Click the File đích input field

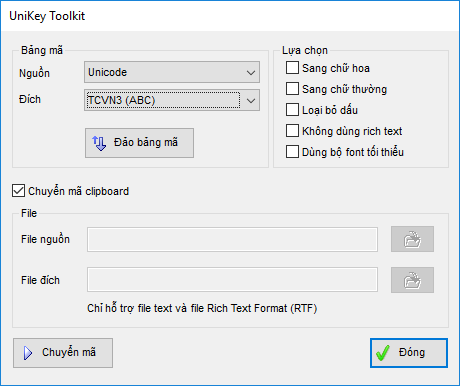(232, 279)
